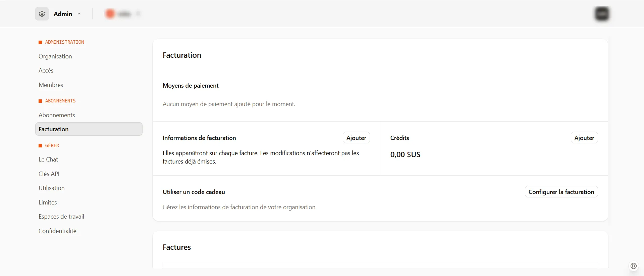Click the Admin gear settings icon
This screenshot has height=276, width=644.
pos(42,14)
